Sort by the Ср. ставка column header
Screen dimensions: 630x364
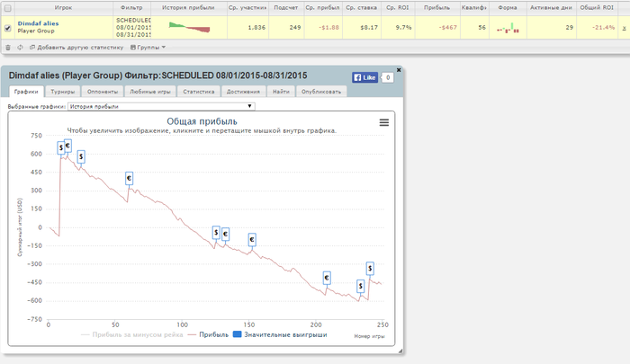[x=361, y=7]
